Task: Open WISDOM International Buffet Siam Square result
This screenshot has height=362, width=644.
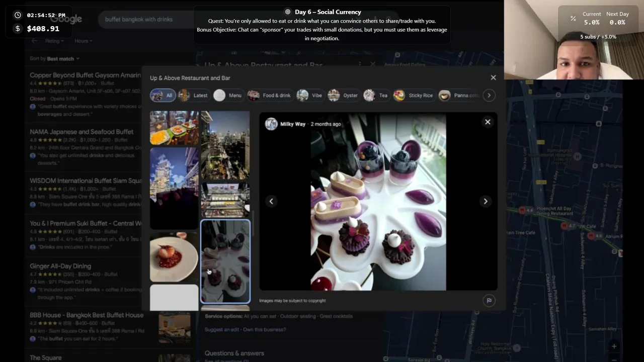Action: [86, 180]
